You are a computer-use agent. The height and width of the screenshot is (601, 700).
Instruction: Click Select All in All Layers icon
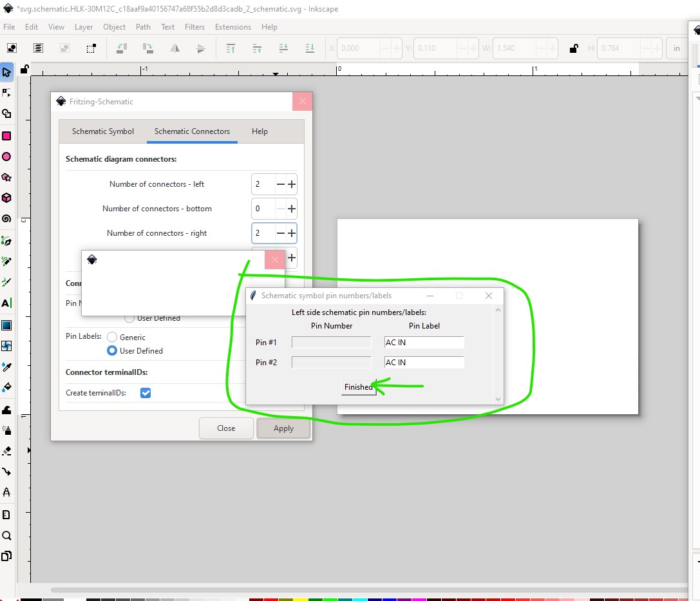click(39, 48)
